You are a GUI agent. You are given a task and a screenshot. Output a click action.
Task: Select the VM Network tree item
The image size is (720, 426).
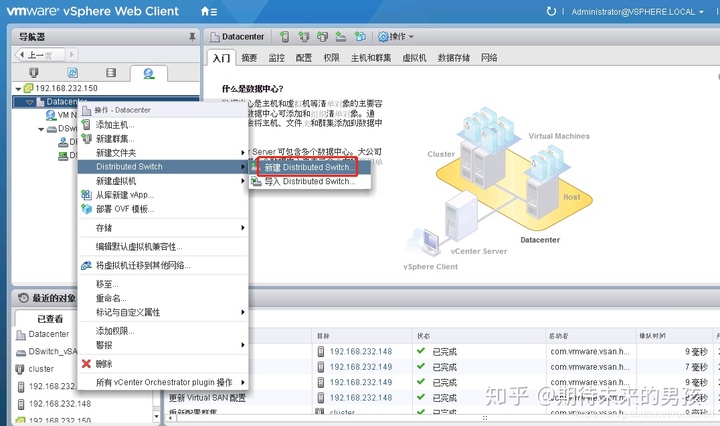pyautogui.click(x=61, y=115)
